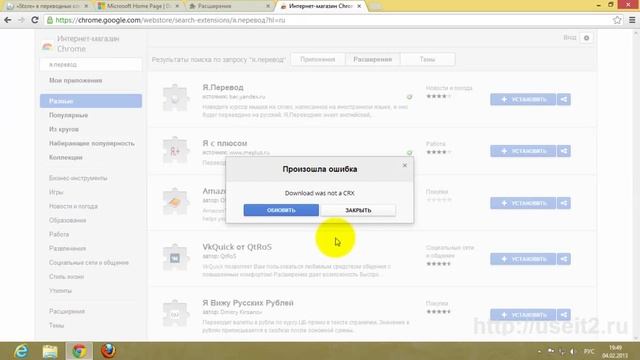Install the Я с плюсом extension

coord(523,151)
